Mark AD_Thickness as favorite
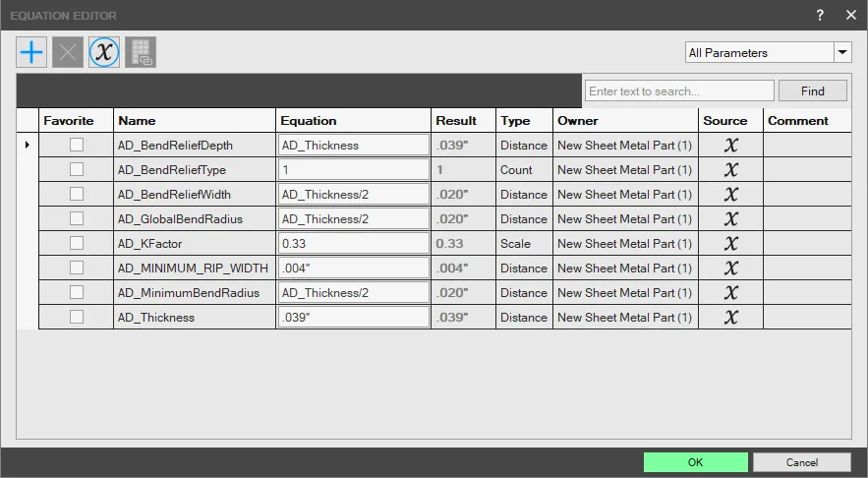868x478 pixels. (x=77, y=317)
